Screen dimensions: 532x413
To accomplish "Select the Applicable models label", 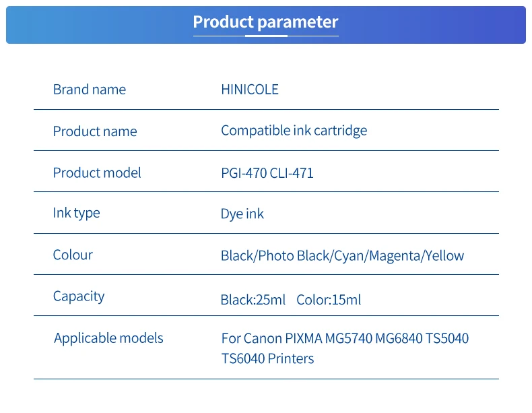I will (x=108, y=338).
